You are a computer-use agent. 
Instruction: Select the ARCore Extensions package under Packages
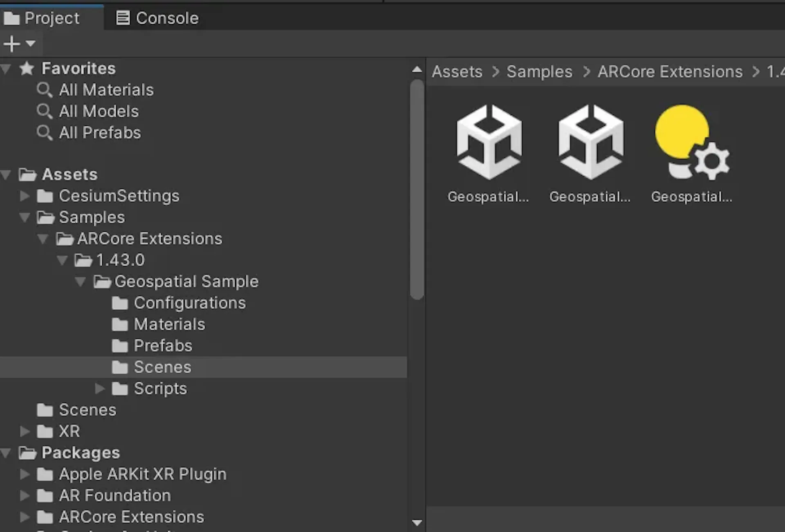[131, 517]
